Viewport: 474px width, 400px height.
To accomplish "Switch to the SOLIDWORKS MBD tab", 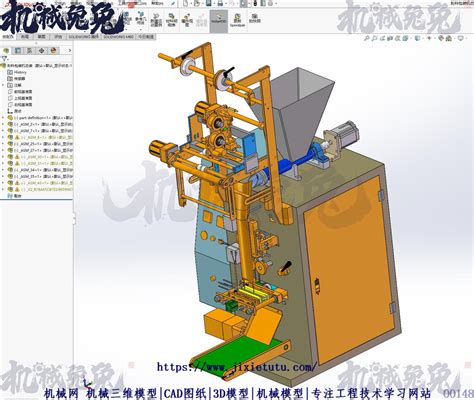I will click(x=119, y=37).
